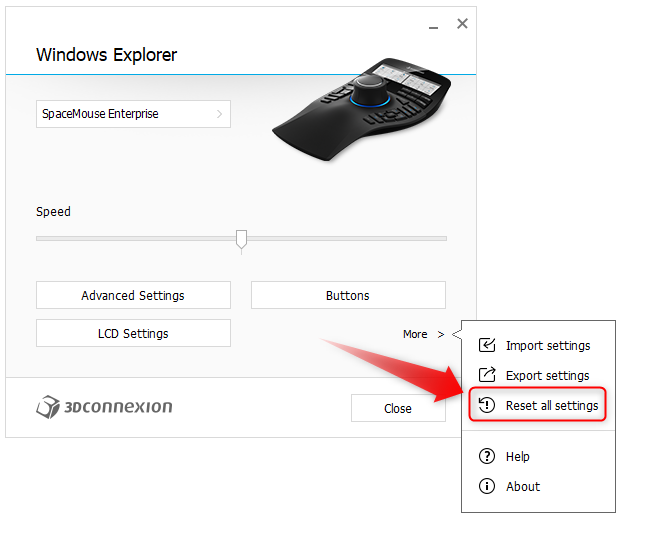Open the SpaceMouse Enterprise device selector
The height and width of the screenshot is (537, 653).
(133, 114)
